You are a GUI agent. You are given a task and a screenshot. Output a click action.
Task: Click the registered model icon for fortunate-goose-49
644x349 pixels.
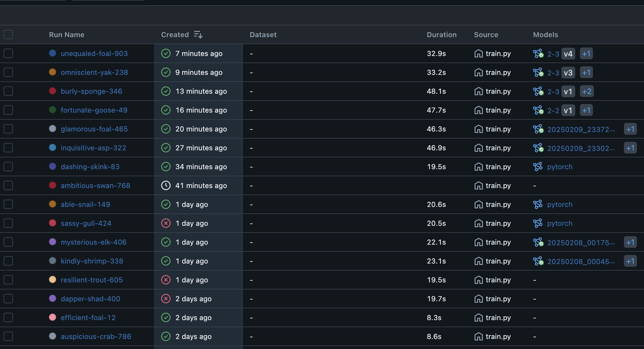click(538, 110)
